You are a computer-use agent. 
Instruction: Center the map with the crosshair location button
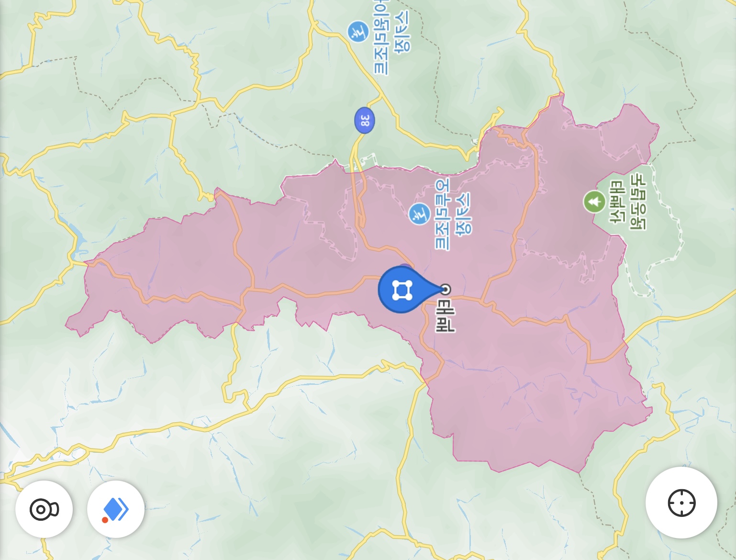681,503
